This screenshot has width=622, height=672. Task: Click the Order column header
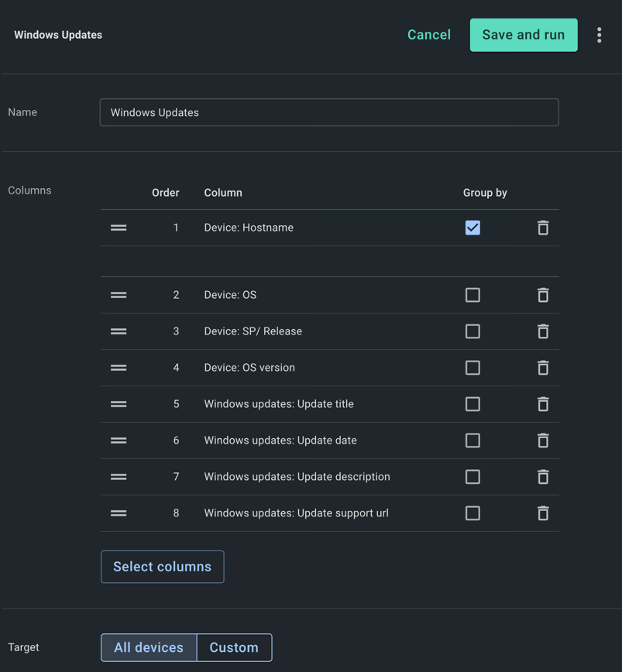[x=166, y=193]
